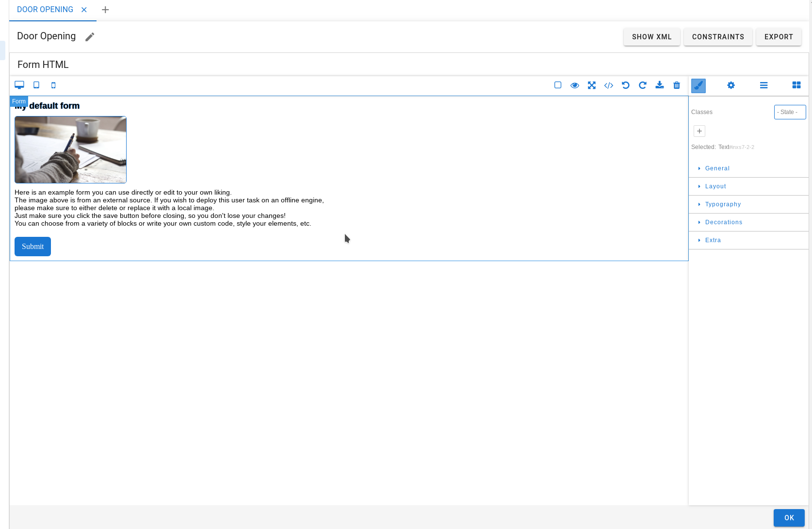Click the SHOW XML button
Viewport: 812px width, 529px height.
(x=651, y=37)
